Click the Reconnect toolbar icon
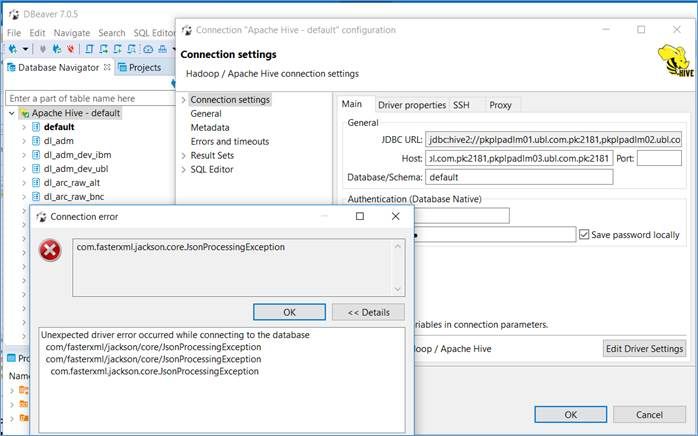Image resolution: width=698 pixels, height=436 pixels. point(57,49)
